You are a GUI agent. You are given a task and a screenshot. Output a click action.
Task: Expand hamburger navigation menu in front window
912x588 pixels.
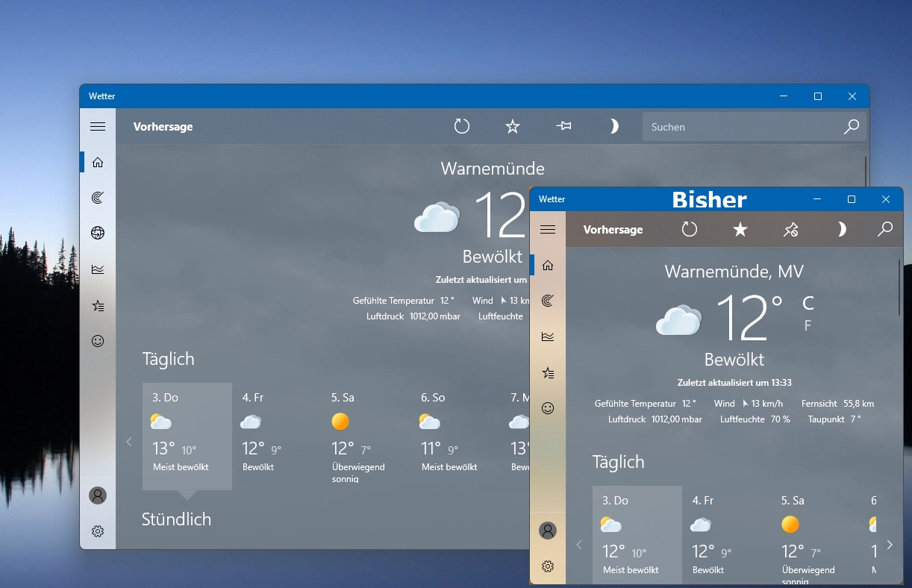pos(548,230)
